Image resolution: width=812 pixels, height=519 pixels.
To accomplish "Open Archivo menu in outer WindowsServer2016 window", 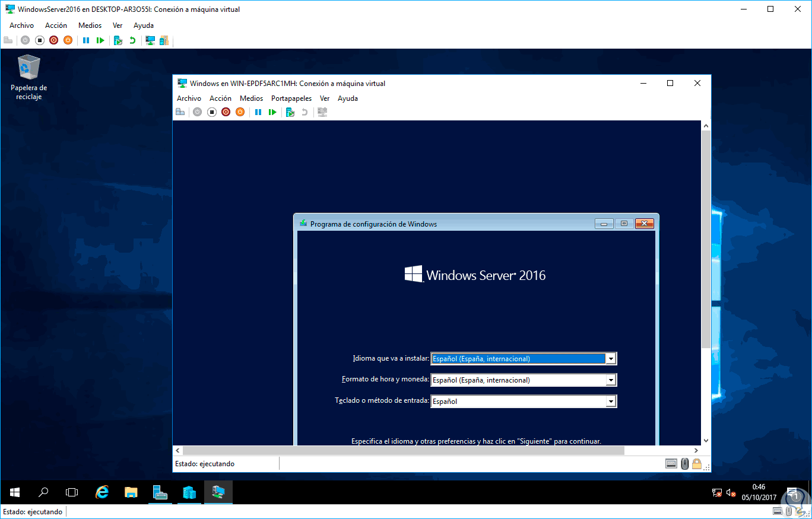I will (x=22, y=26).
